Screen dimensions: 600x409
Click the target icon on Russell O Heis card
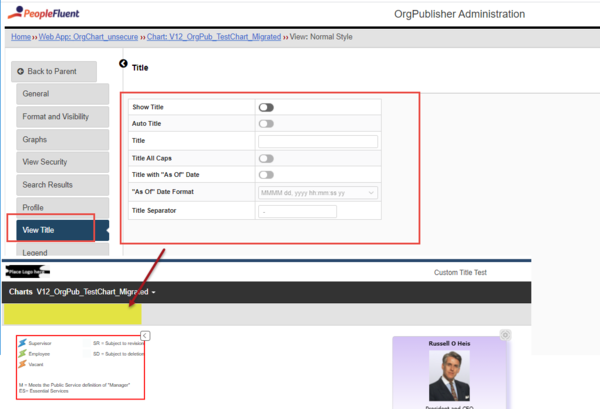click(x=505, y=335)
